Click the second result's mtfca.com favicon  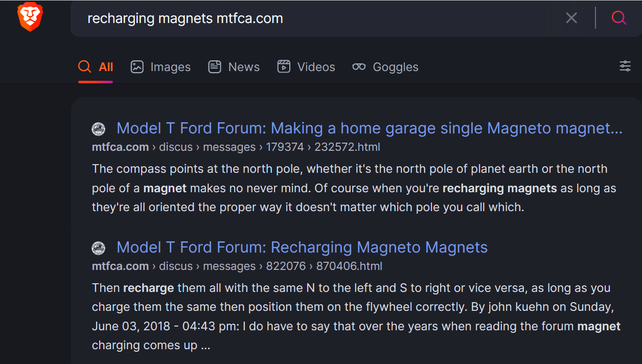point(98,248)
